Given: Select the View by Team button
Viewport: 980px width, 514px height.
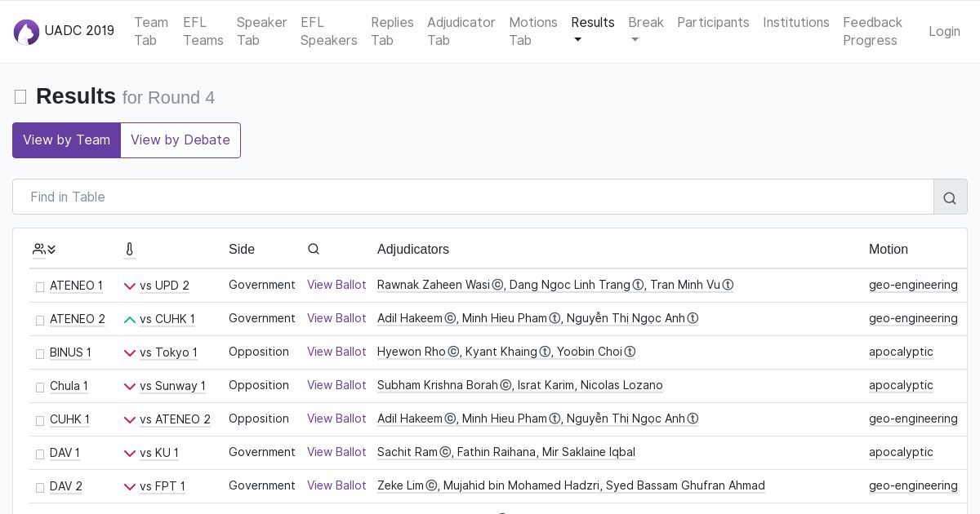Looking at the screenshot, I should coord(66,140).
